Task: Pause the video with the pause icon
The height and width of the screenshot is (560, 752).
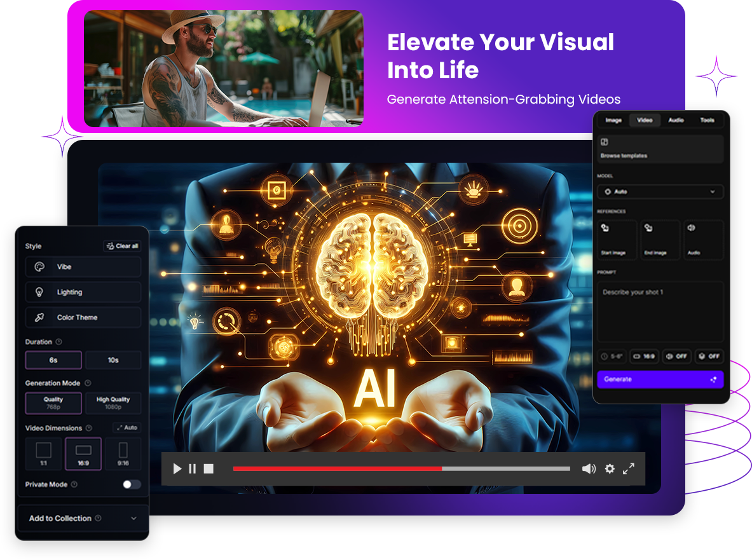Action: pos(193,469)
